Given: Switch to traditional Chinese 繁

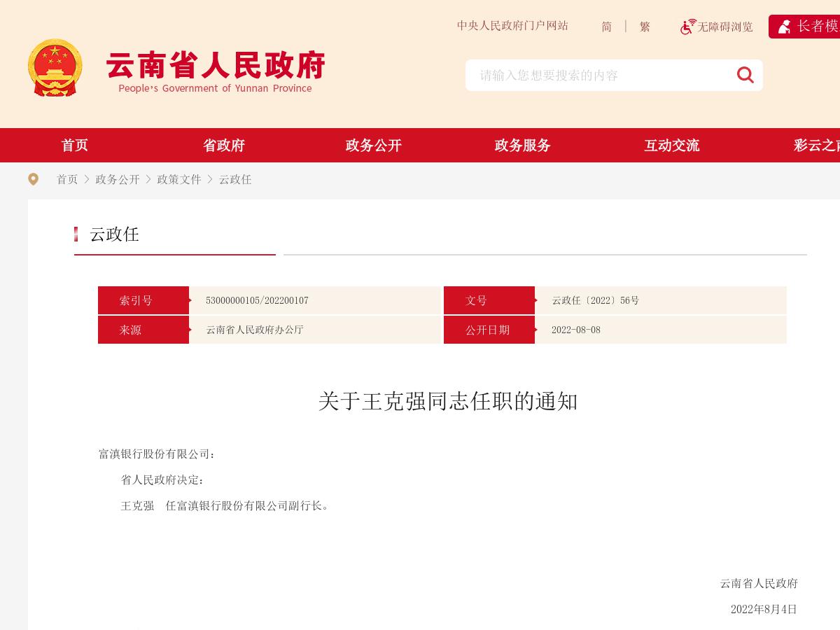Looking at the screenshot, I should pyautogui.click(x=645, y=27).
